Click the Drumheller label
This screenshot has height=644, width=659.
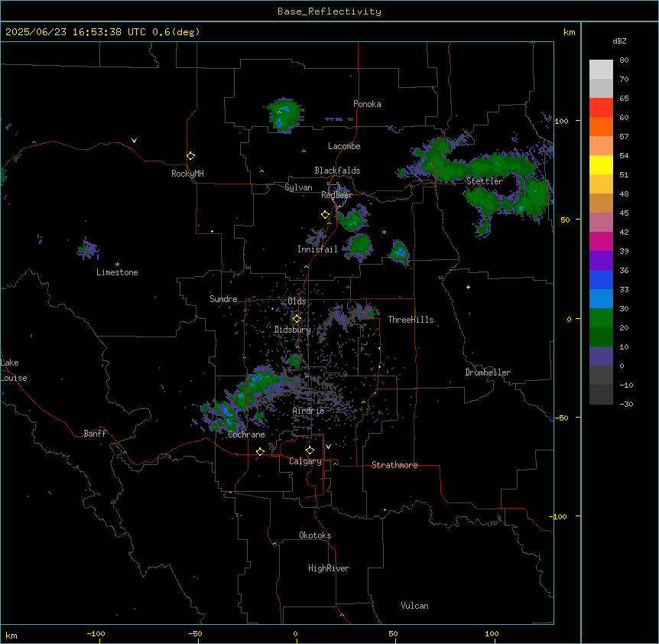tap(488, 372)
